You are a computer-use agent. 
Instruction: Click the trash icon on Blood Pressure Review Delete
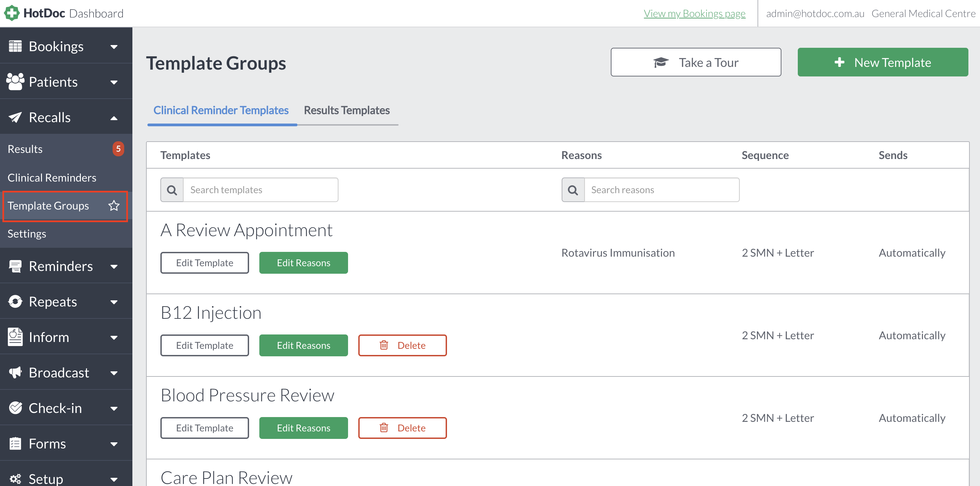click(384, 428)
